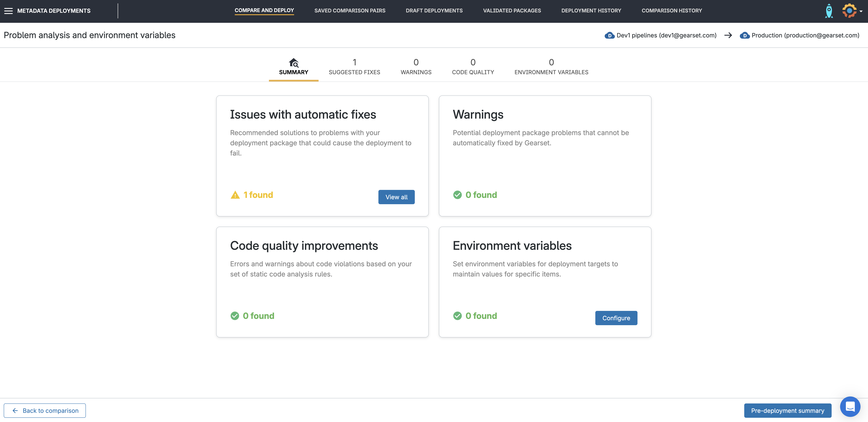Screen dimensions: 868x422
Task: Open Environment Variables tab
Action: coord(551,67)
